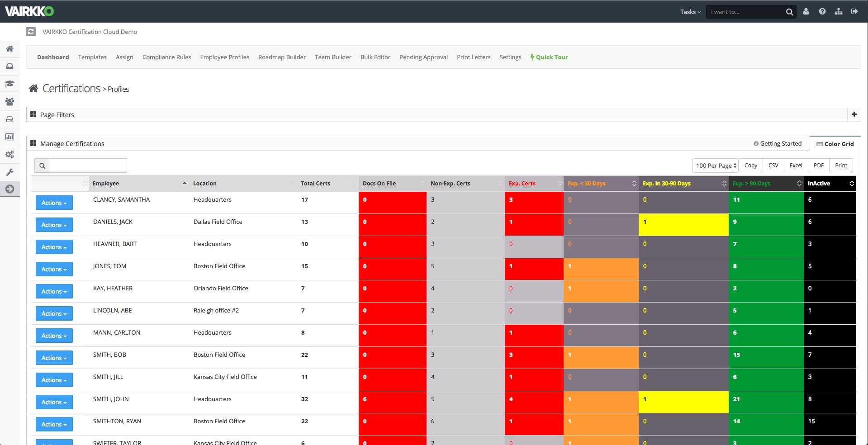Open the graduation cap training icon
The image size is (868, 445).
[x=9, y=84]
